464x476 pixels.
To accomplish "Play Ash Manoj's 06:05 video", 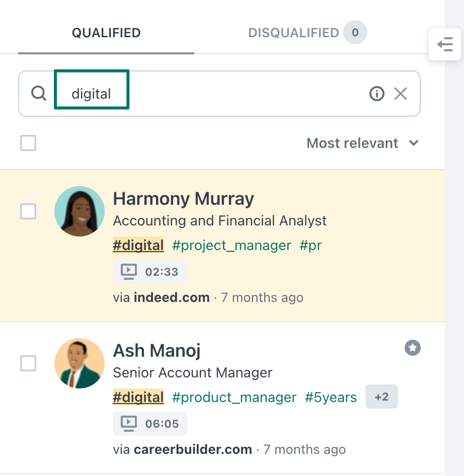I will [150, 424].
